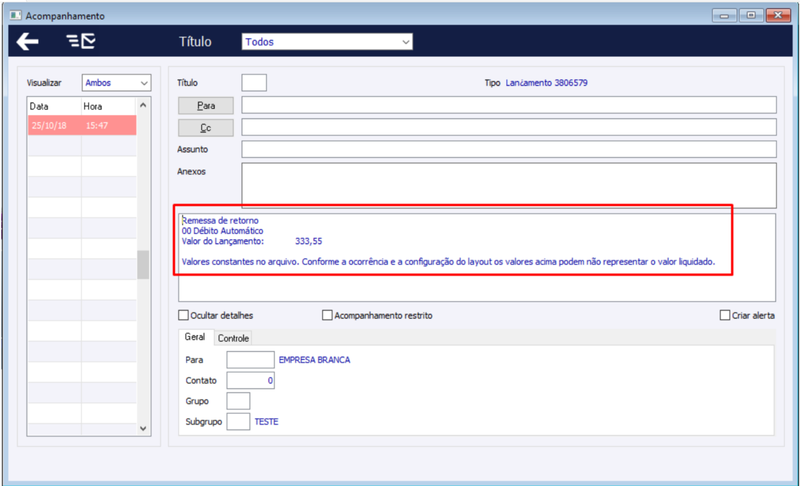Click the Para button
Screen dimensions: 800x486
coord(206,106)
